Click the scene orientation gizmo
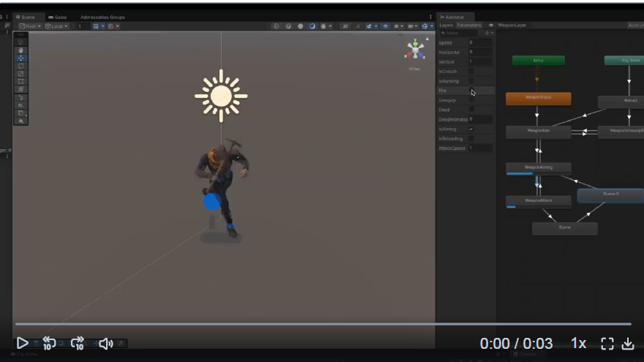 [x=415, y=50]
